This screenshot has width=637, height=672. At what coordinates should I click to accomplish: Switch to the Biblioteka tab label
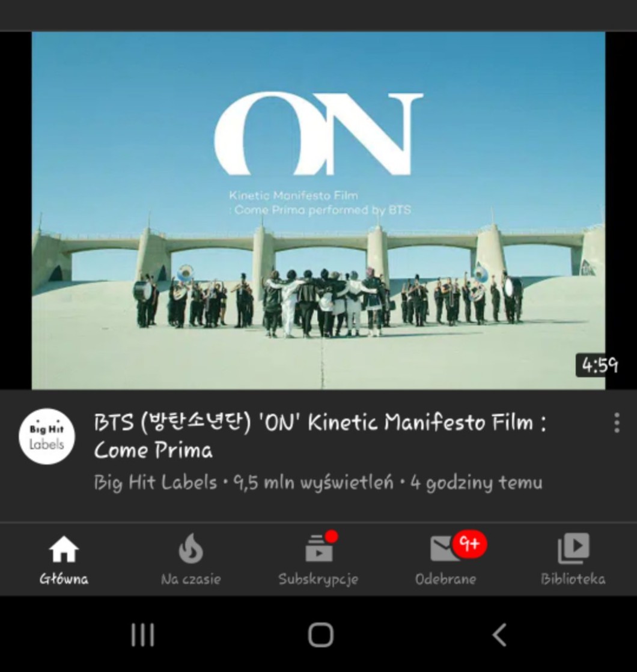(x=573, y=580)
